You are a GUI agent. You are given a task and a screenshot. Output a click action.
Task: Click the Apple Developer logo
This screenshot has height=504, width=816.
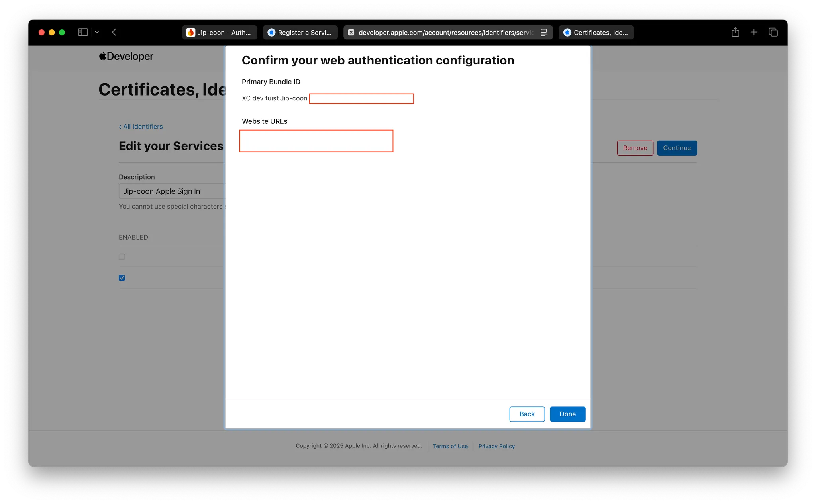[126, 56]
